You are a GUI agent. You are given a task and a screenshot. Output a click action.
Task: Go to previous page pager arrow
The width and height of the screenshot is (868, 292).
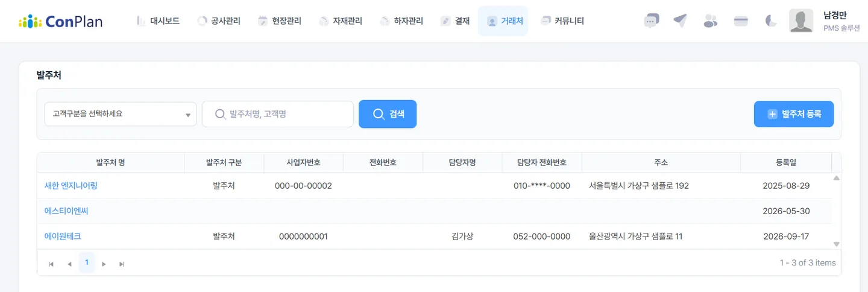(69, 264)
